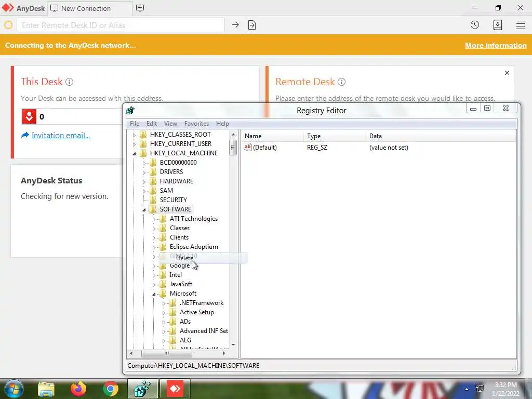Click the Microsoft folder icon
The width and height of the screenshot is (532, 399).
pyautogui.click(x=163, y=293)
